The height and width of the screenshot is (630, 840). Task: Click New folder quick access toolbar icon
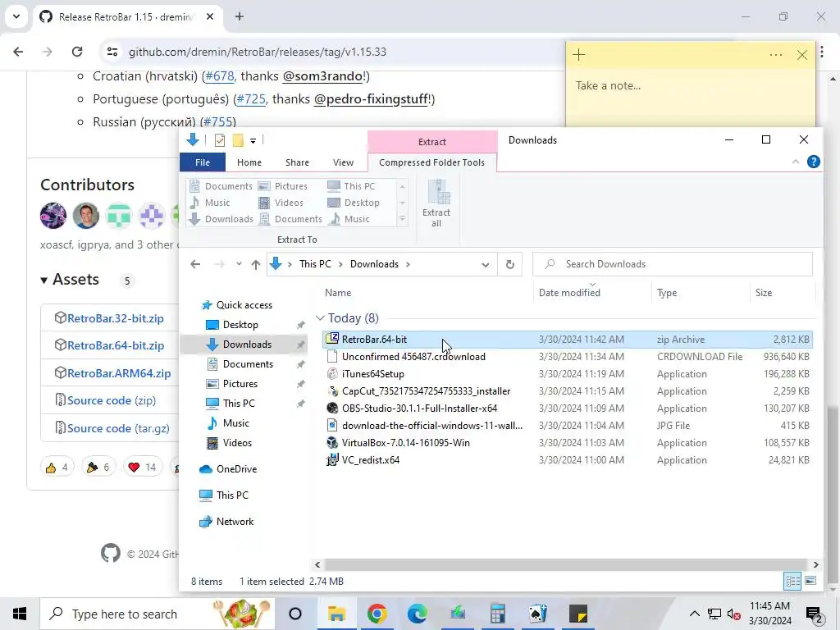238,140
